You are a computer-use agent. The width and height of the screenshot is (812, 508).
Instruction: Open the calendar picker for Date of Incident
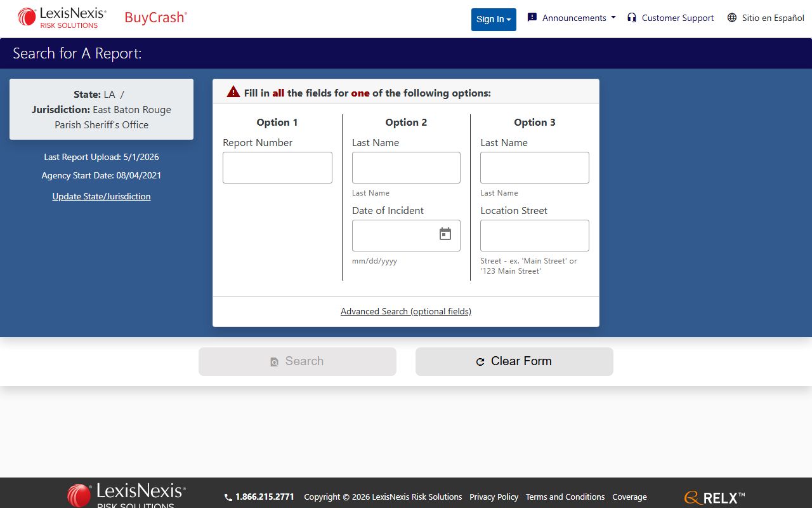pos(445,234)
